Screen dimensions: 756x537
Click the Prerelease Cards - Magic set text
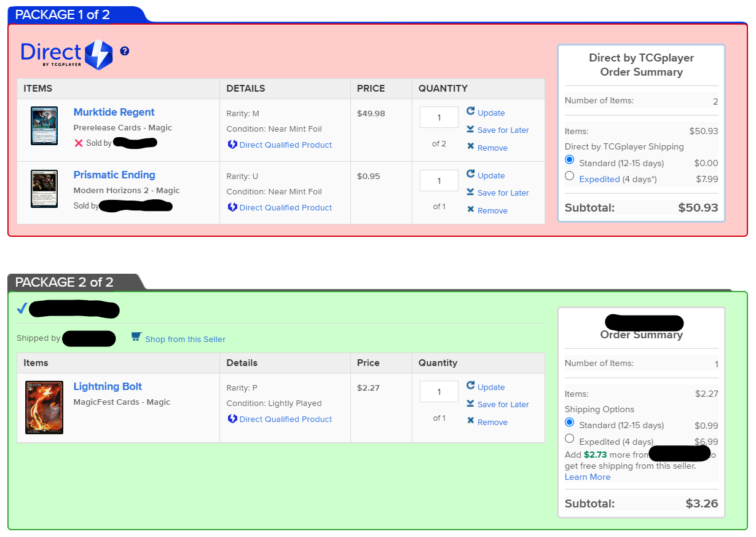coord(122,127)
